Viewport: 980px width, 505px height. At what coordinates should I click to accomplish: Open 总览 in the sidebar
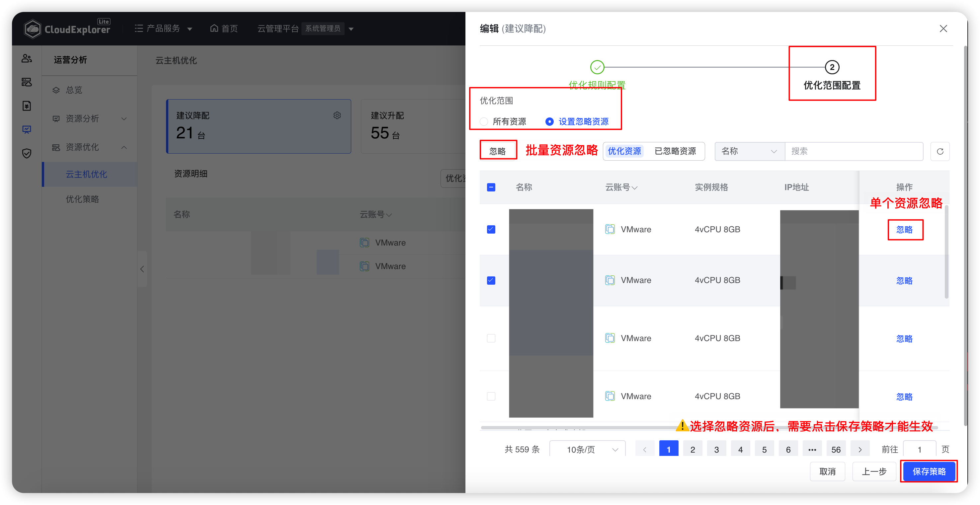point(89,90)
